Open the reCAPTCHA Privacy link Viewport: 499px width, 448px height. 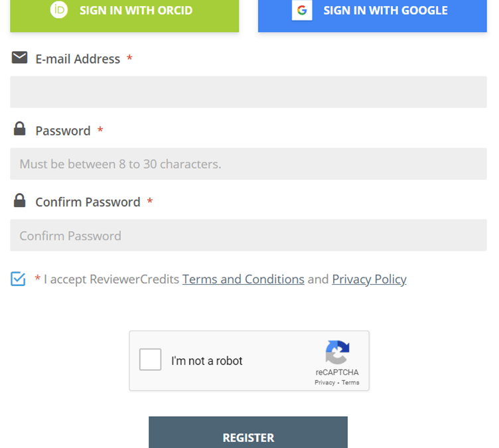point(325,383)
